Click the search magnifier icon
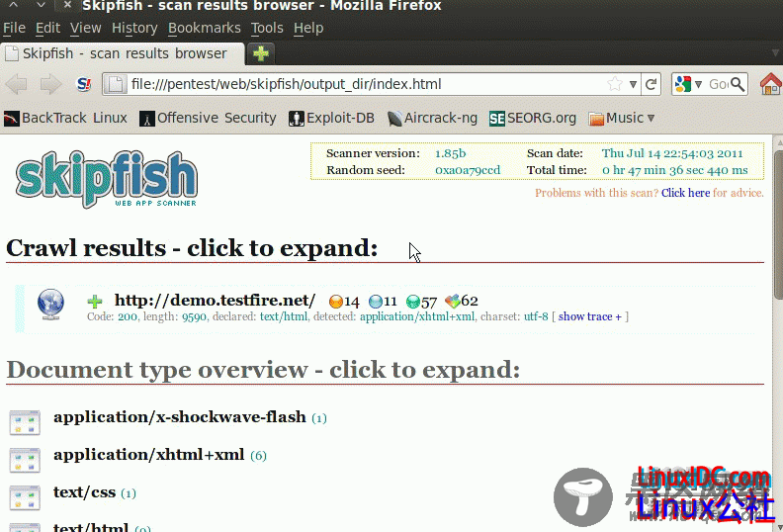 [738, 84]
